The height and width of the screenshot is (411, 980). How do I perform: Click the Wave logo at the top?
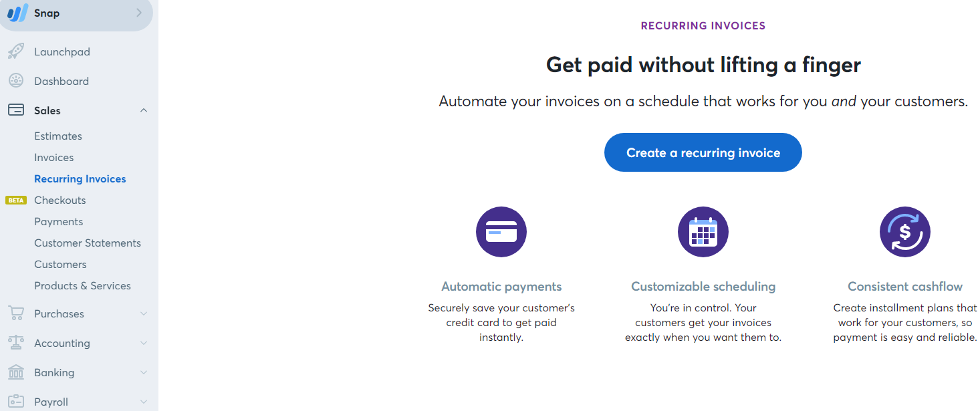pos(19,12)
